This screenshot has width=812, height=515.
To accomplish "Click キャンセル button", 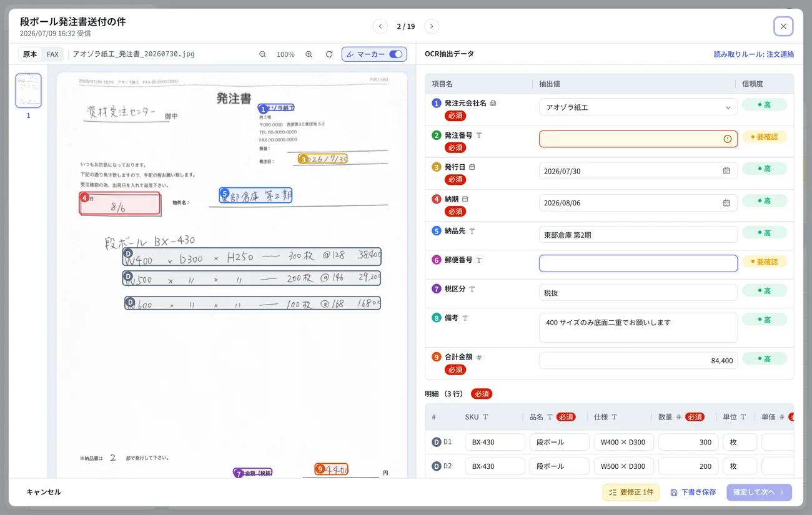I will 44,492.
